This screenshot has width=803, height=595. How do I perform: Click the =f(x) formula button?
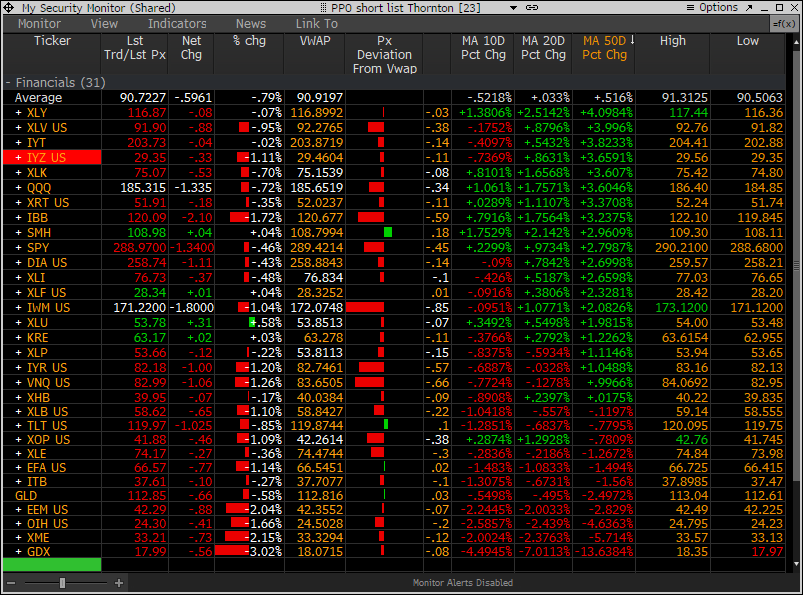pos(784,24)
